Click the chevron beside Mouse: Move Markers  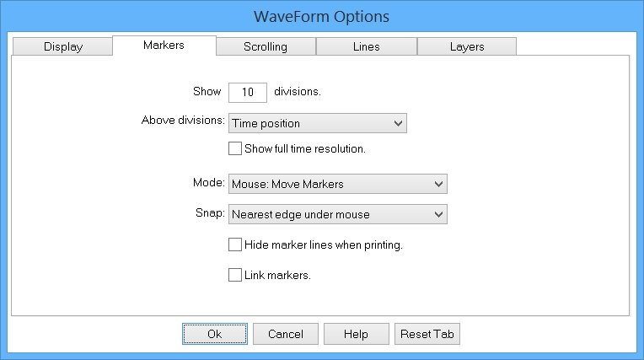tap(438, 184)
